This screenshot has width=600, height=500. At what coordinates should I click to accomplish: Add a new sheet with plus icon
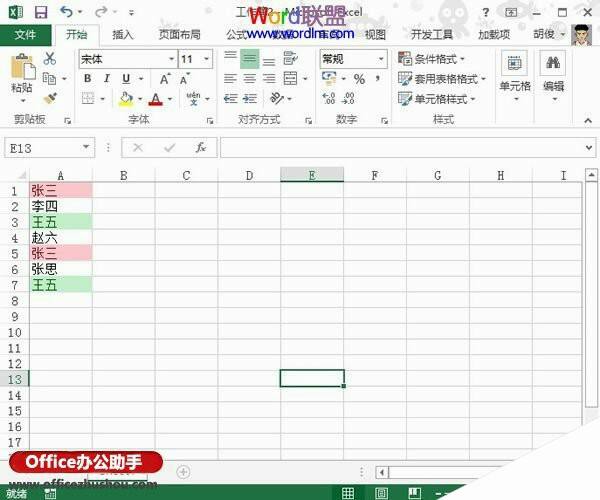coord(183,472)
